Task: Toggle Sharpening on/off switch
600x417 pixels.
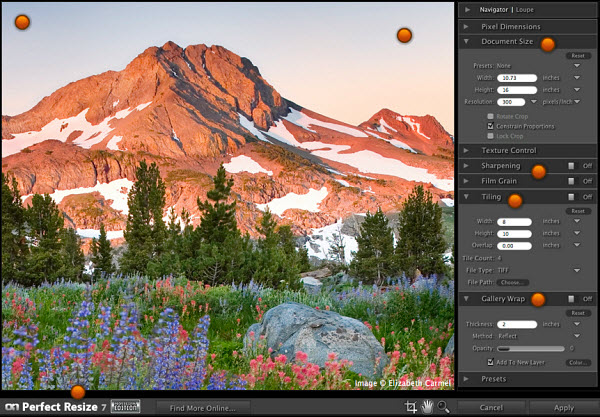Action: 571,166
